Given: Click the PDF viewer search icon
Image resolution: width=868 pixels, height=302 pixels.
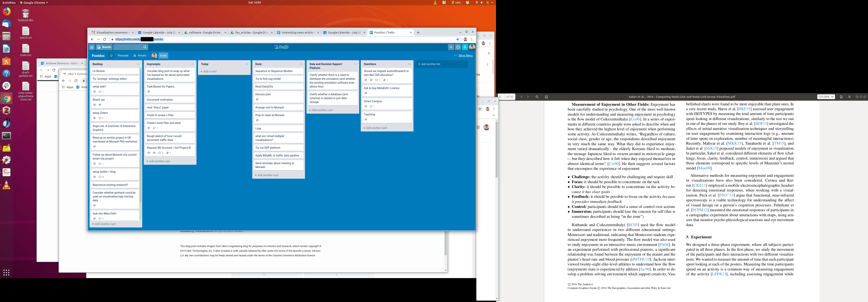Looking at the screenshot, I should (537, 97).
